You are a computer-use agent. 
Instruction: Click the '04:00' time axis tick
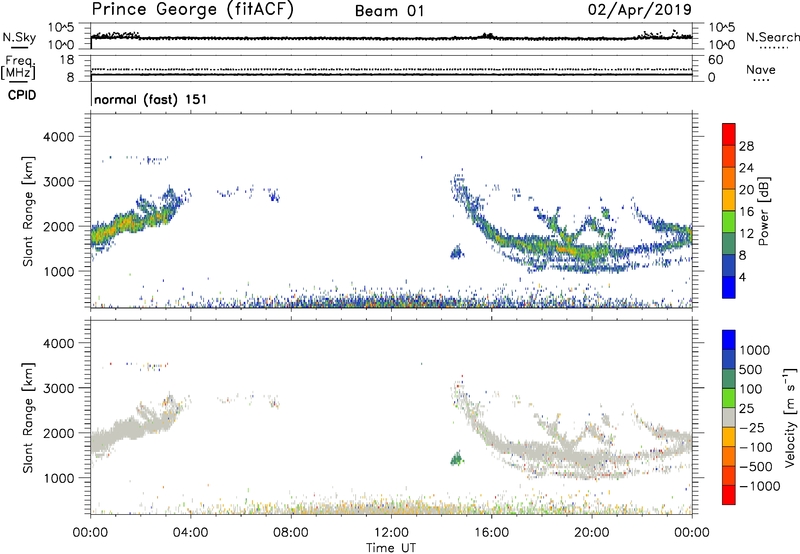[x=190, y=533]
